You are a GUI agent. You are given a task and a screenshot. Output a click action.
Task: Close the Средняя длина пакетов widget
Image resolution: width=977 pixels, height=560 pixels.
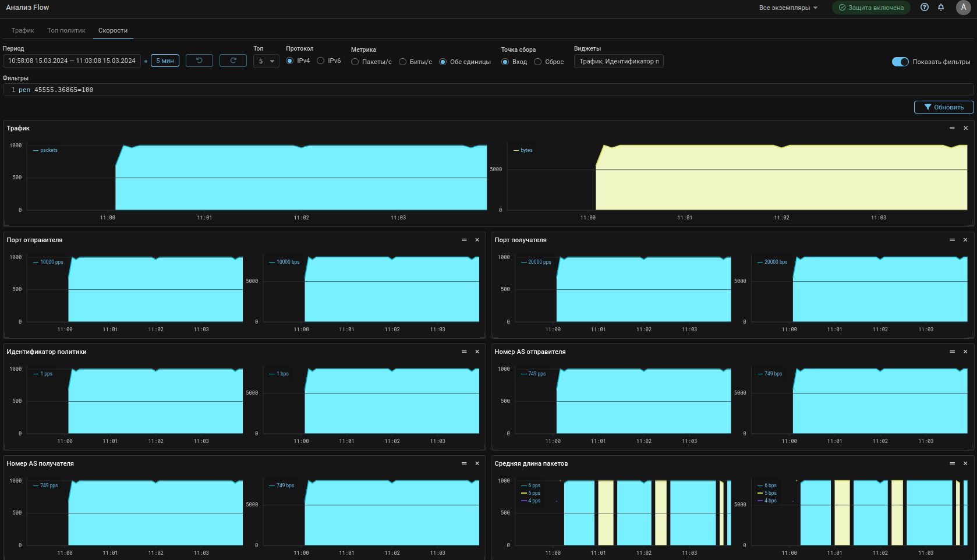click(965, 463)
